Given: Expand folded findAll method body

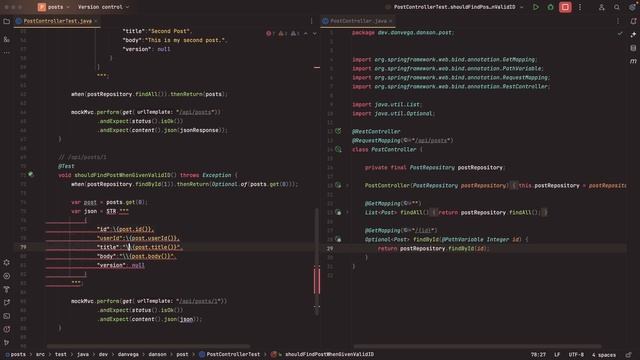Looking at the screenshot, I should click(348, 212).
